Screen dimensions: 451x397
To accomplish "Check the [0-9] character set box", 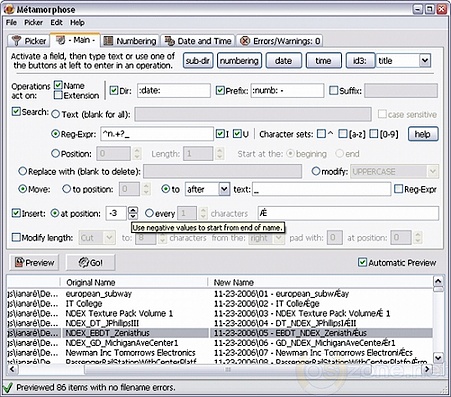I will pos(374,134).
